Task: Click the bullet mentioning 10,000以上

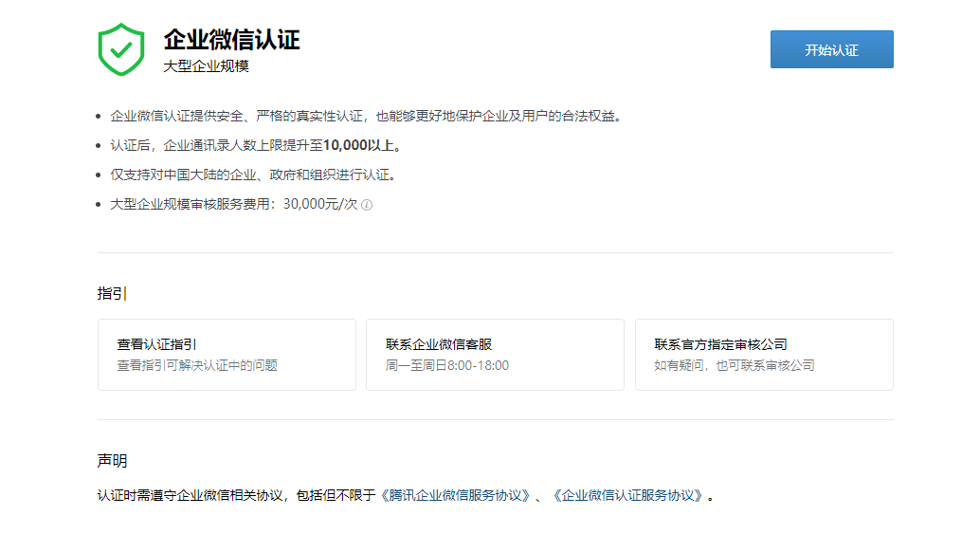Action: [258, 145]
